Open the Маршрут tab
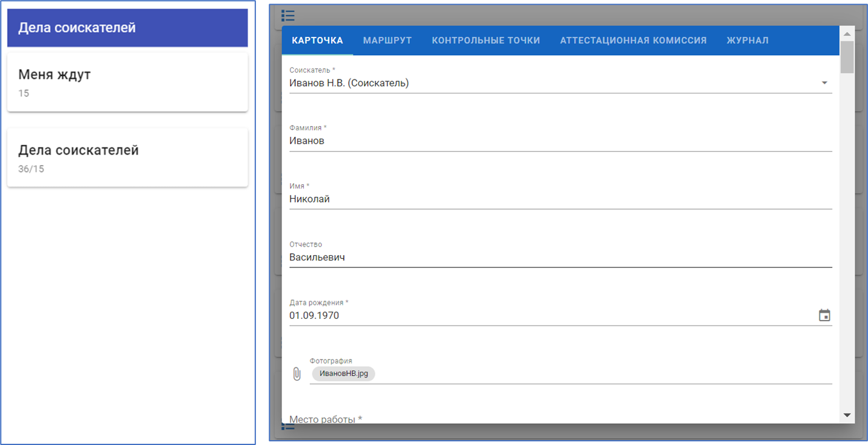 point(387,41)
